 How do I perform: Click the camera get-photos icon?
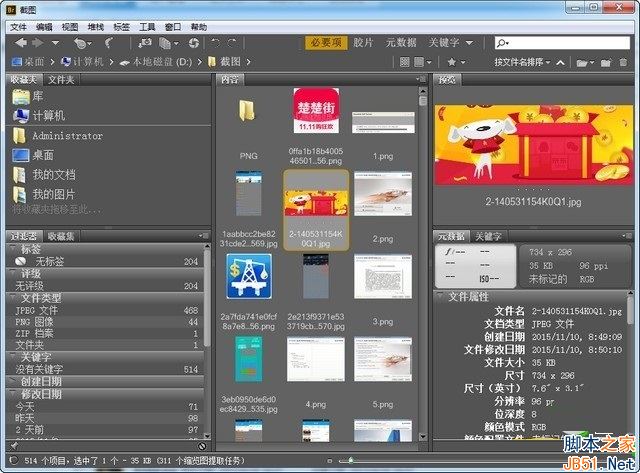pos(145,42)
